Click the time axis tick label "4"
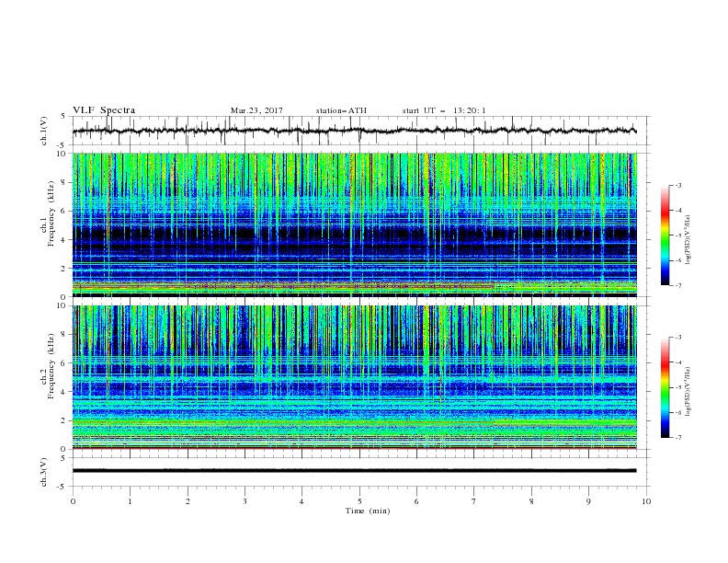Image resolution: width=728 pixels, height=563 pixels. coord(302,501)
